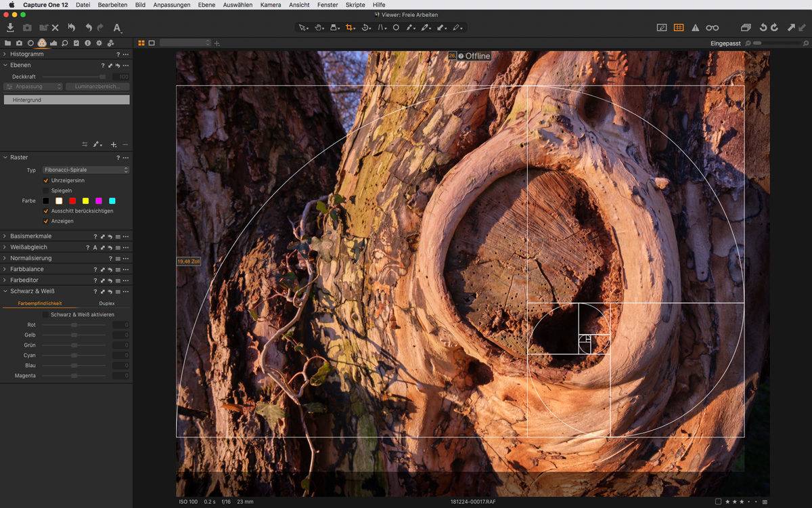Click the camera Capture icon in toolbar
The width and height of the screenshot is (812, 508).
click(27, 28)
